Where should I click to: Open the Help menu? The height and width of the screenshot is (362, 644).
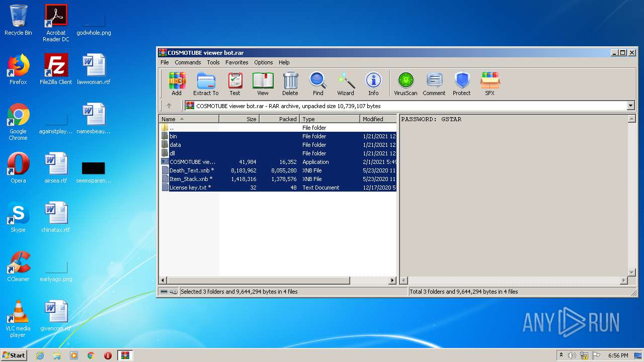[x=284, y=62]
